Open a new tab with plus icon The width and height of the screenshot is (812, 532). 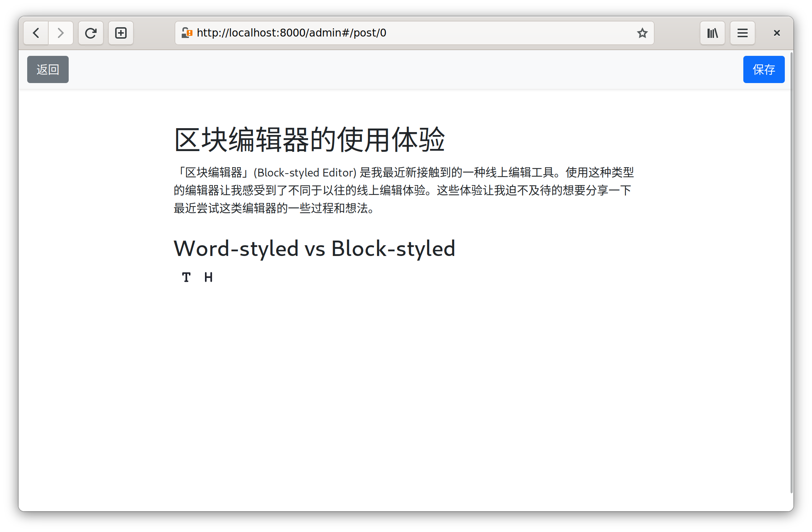[121, 33]
